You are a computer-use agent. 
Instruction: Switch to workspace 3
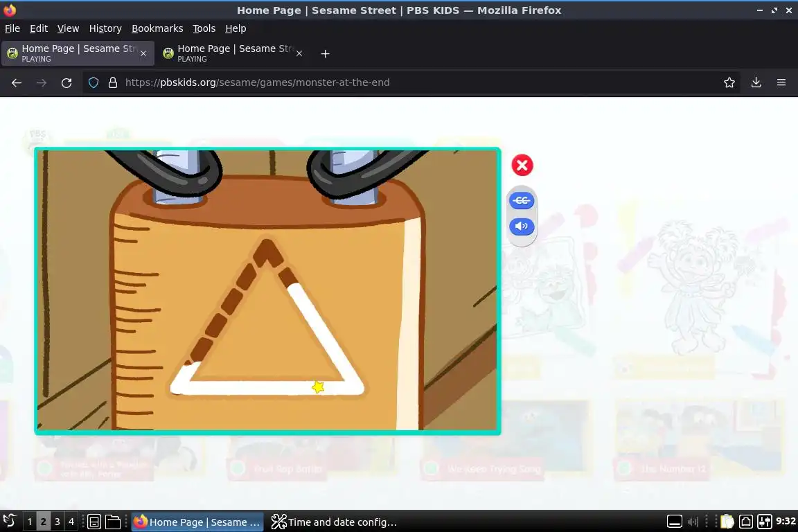(x=57, y=522)
